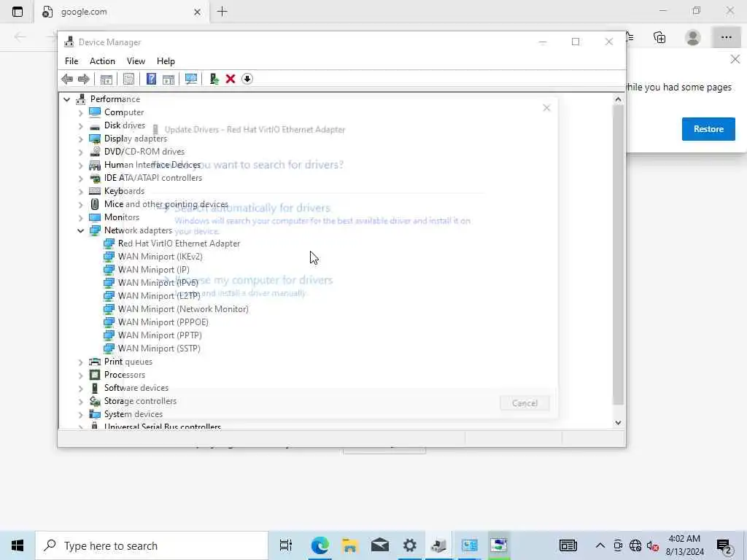Expand the IDE ATA/ATAPI controllers node

[x=80, y=179]
